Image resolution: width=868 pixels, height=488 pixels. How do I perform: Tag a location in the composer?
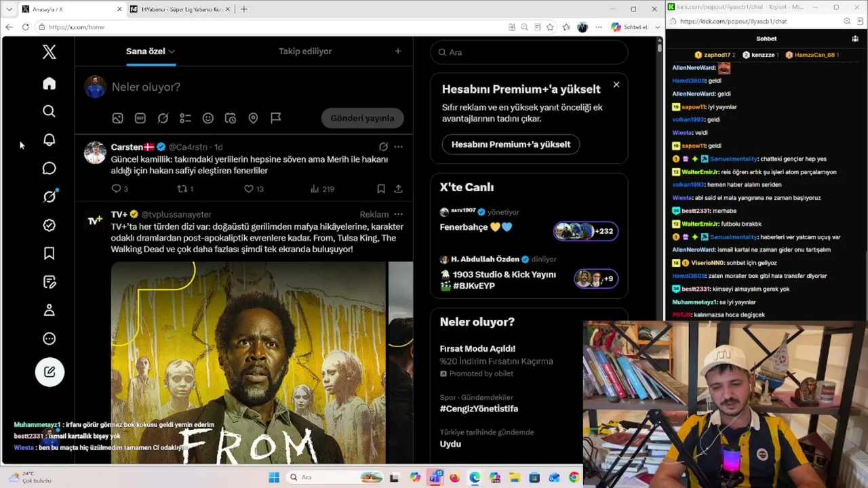(253, 118)
